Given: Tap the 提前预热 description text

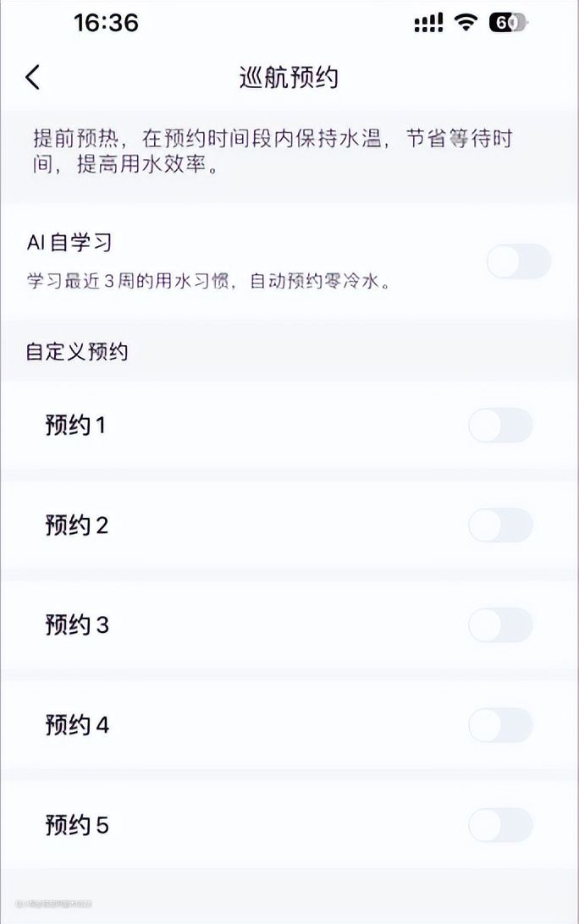Looking at the screenshot, I should (273, 151).
